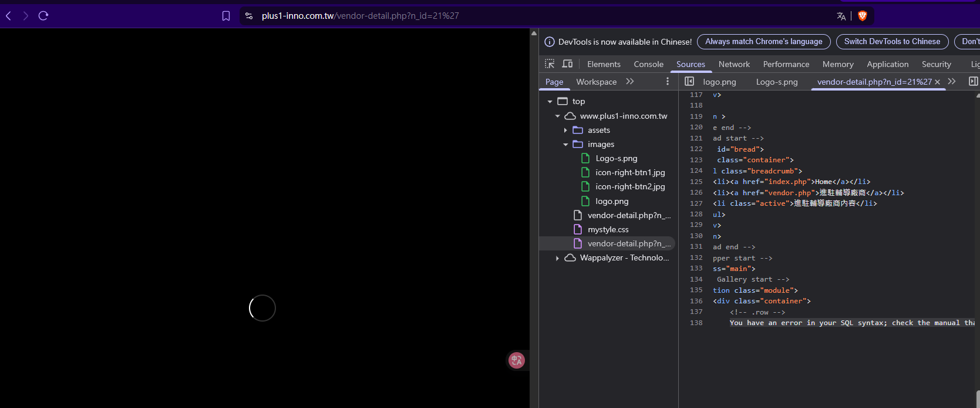Select the URL in the address bar
This screenshot has width=980, height=408.
click(x=360, y=16)
